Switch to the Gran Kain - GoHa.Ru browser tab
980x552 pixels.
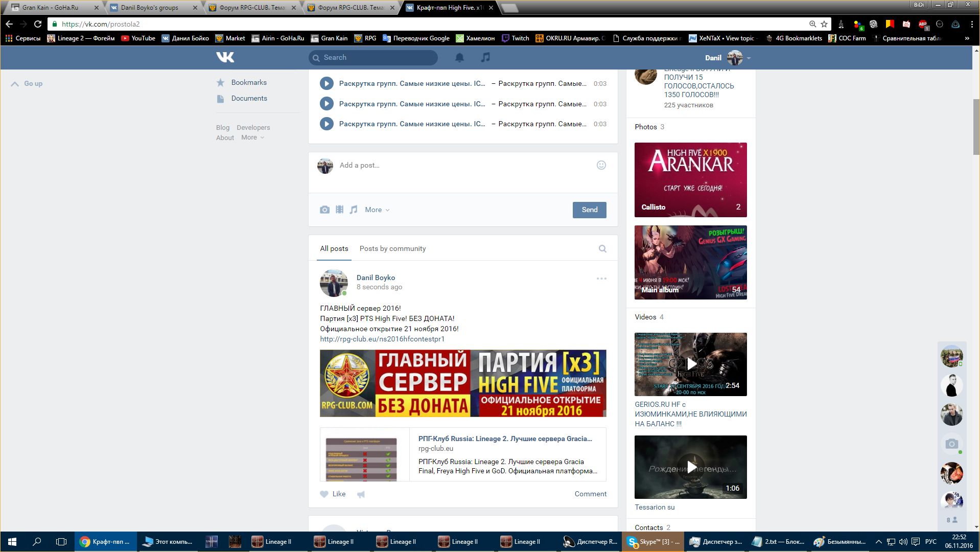(55, 8)
